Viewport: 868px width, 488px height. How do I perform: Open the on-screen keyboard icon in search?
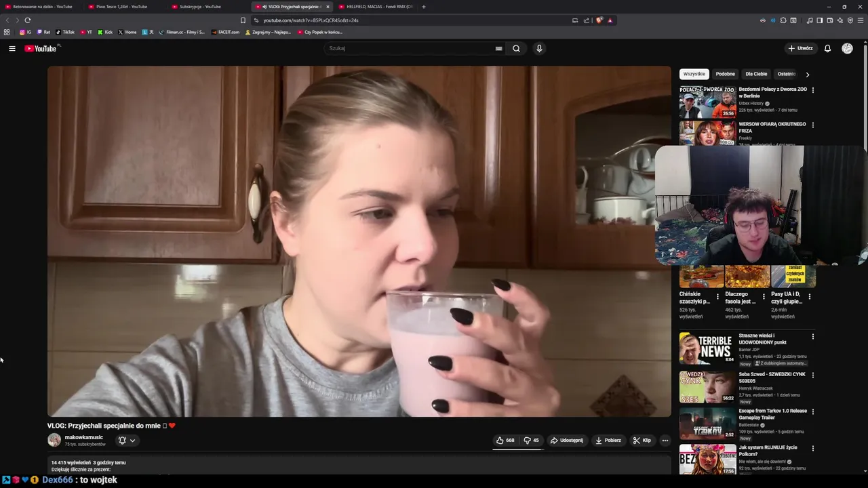pyautogui.click(x=499, y=48)
